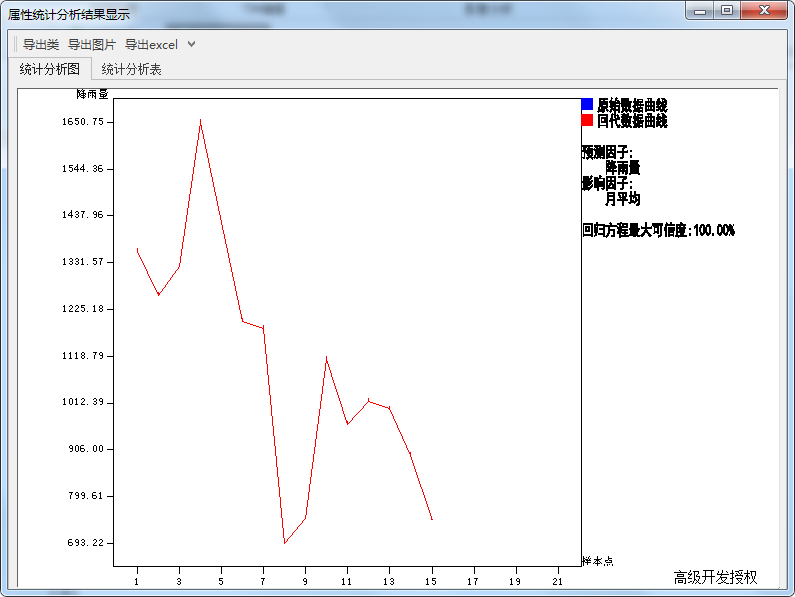
Task: Click the blue legend color square
Action: click(587, 104)
